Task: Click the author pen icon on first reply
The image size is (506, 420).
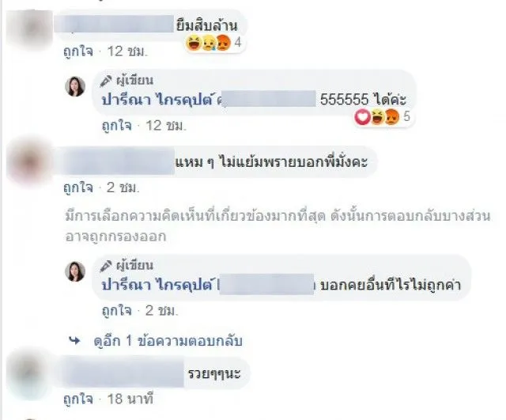Action: coord(106,81)
